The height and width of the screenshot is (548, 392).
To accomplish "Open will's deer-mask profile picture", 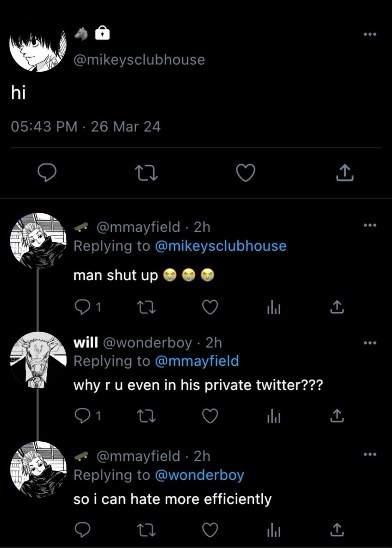I will [38, 360].
